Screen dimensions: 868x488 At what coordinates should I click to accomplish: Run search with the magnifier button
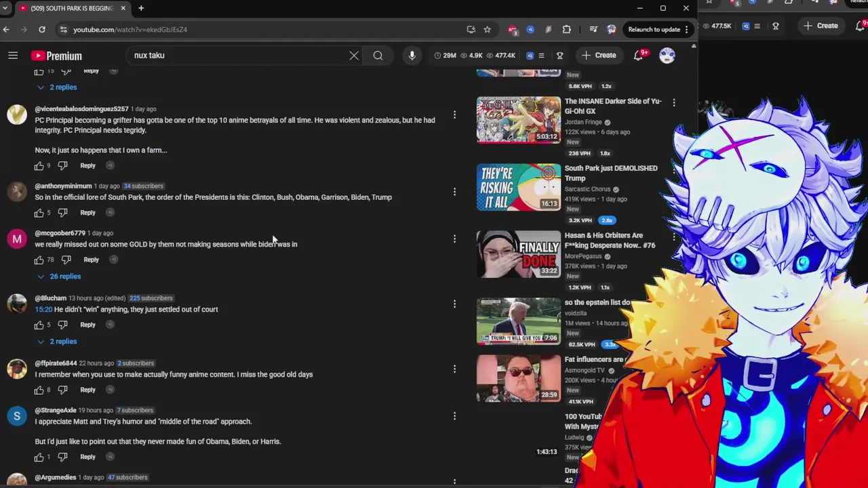click(378, 56)
